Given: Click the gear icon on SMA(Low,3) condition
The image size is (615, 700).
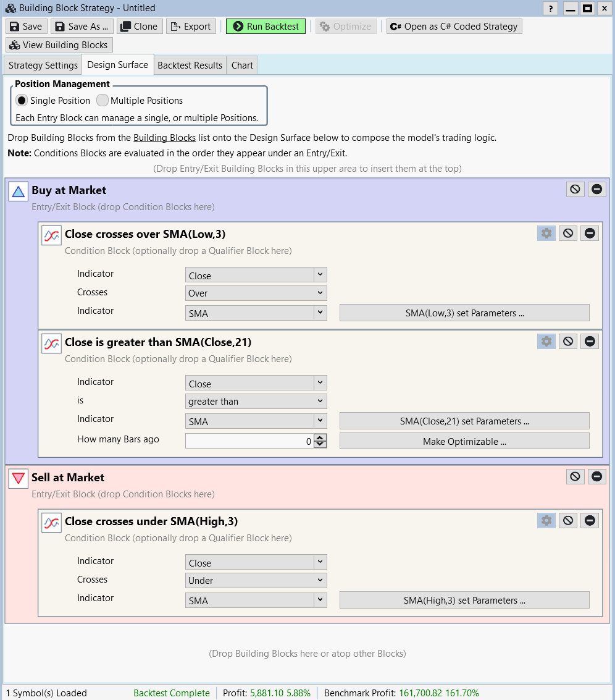Looking at the screenshot, I should (546, 233).
